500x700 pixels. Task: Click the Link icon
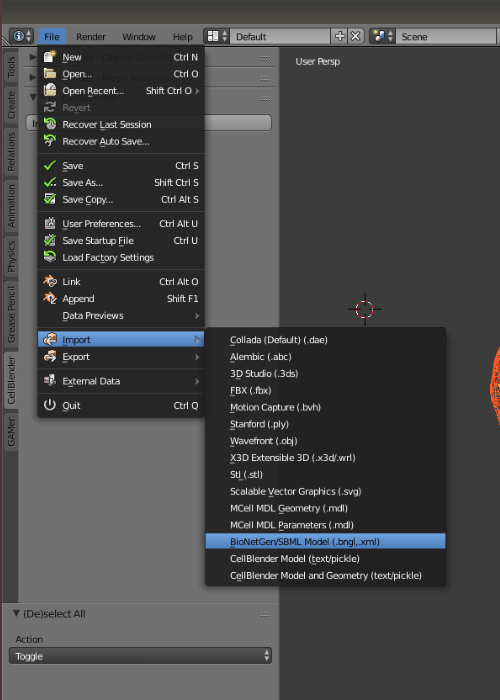click(x=50, y=281)
